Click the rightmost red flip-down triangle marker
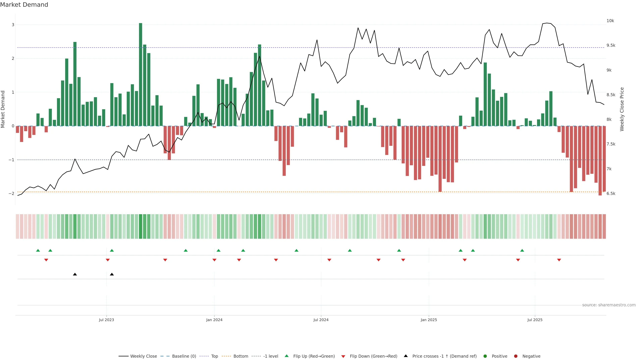Viewport: 644px width, 362px height. (559, 260)
